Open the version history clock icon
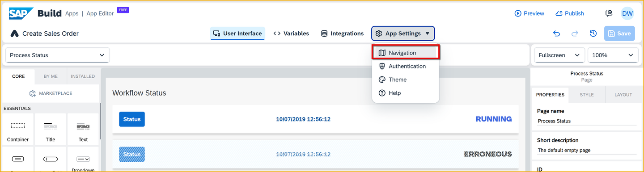Image resolution: width=644 pixels, height=172 pixels. (x=593, y=34)
